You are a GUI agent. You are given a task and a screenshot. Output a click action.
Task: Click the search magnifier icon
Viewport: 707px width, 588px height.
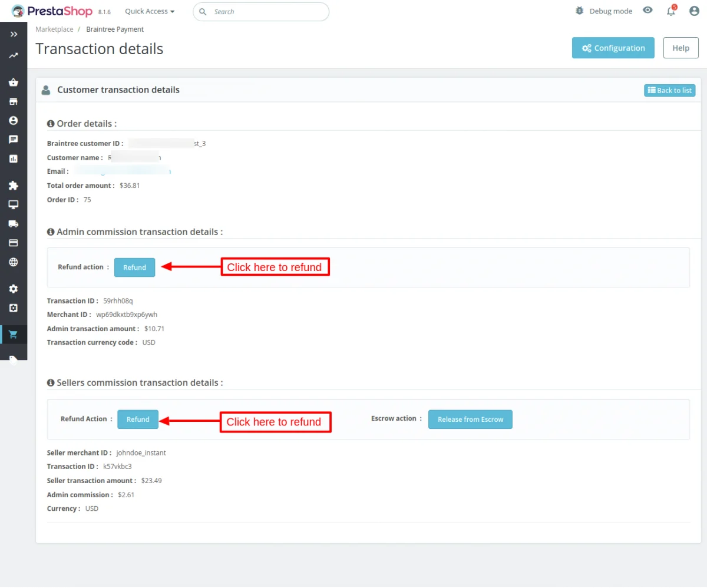[203, 12]
